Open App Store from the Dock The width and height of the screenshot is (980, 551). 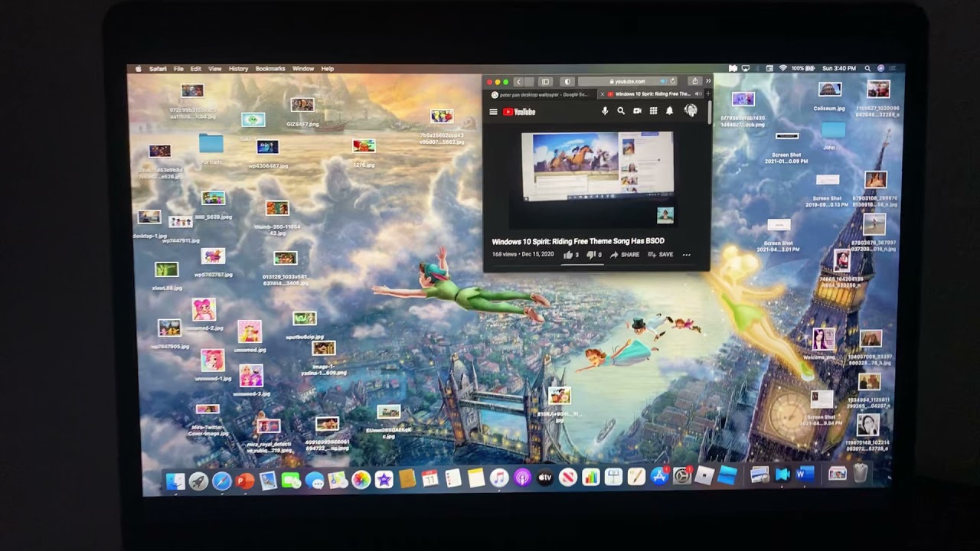click(659, 476)
